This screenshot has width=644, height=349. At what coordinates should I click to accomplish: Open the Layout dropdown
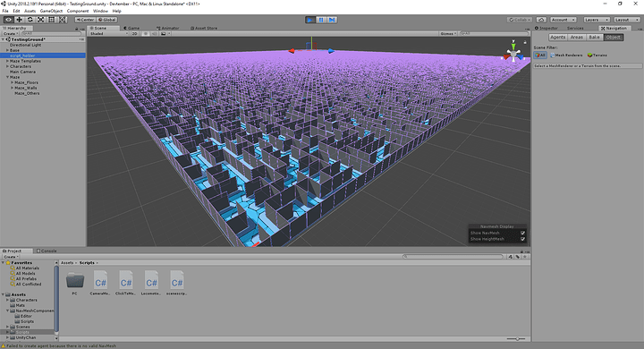[x=626, y=20]
